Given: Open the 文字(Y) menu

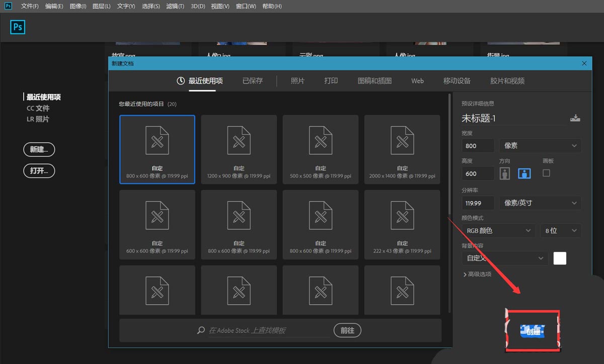Looking at the screenshot, I should click(126, 7).
